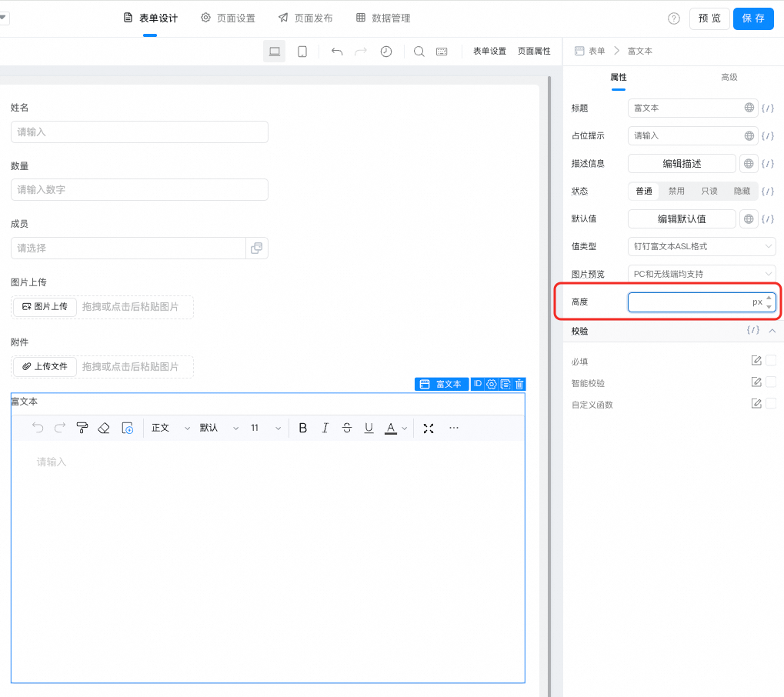Switch to desktop PC preview icon

(x=274, y=52)
